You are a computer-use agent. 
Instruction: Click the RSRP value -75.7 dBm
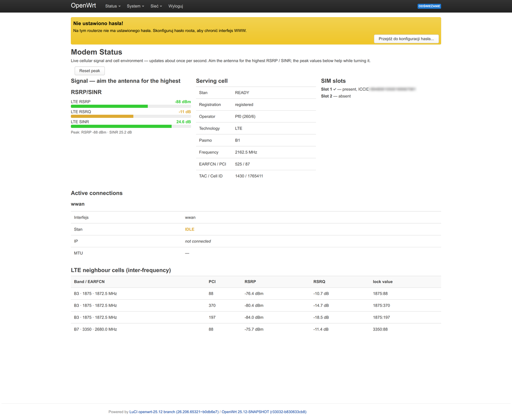[x=254, y=330]
